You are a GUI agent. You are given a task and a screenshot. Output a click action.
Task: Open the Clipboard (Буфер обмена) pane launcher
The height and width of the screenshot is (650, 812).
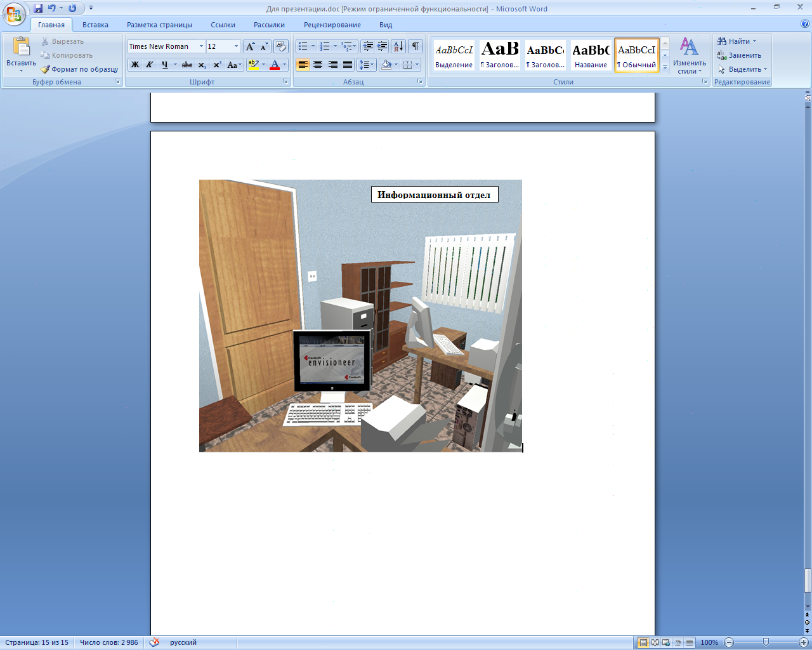pos(117,82)
